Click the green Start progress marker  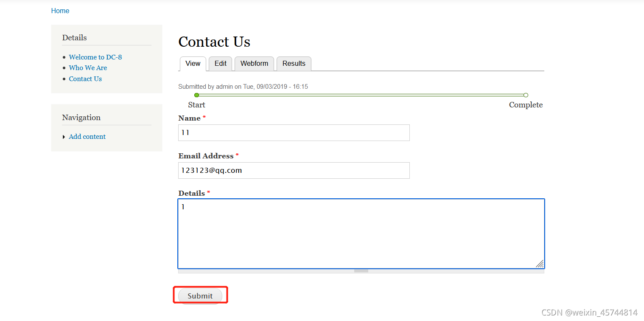196,95
